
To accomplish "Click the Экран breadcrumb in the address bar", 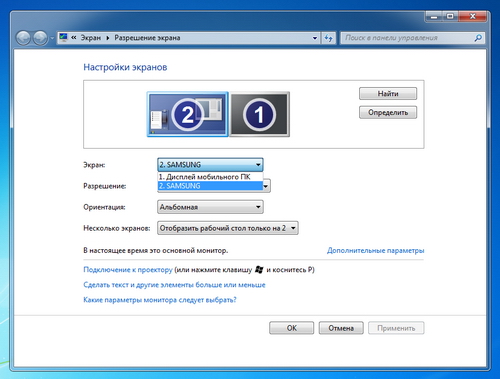I will point(90,38).
